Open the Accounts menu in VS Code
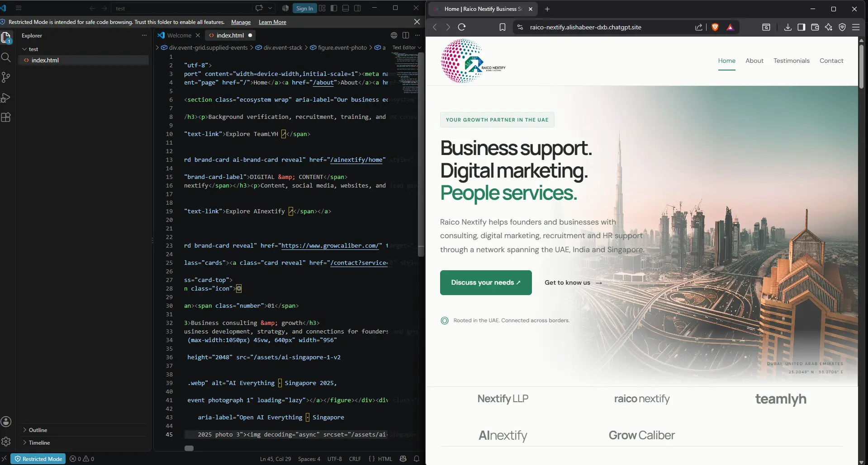Viewport: 868px width, 465px height. [x=6, y=422]
